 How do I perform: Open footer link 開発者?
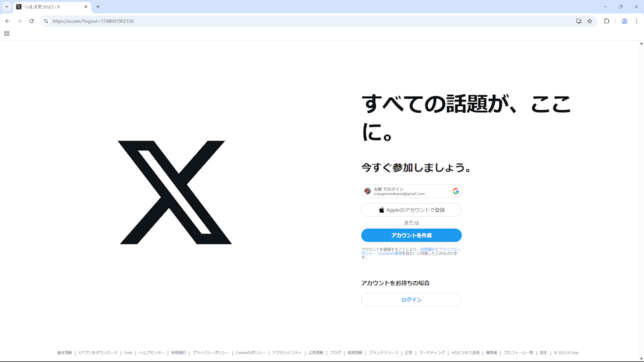point(491,353)
